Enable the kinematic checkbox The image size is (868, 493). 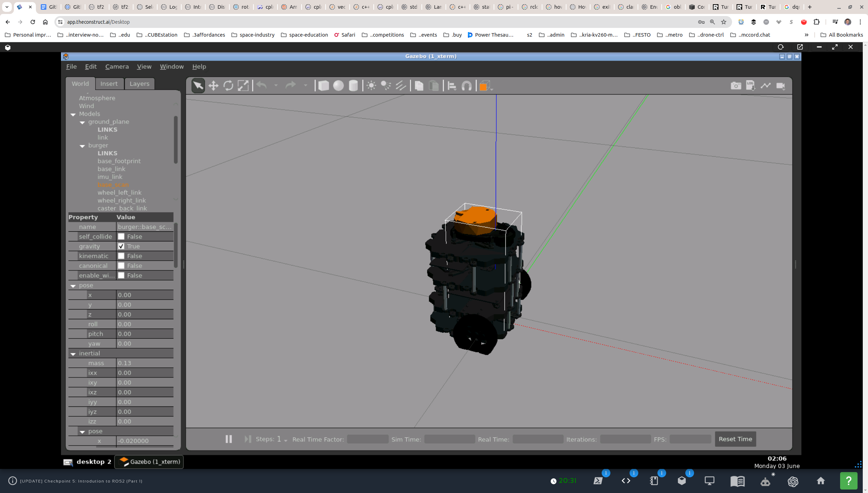[x=121, y=256]
